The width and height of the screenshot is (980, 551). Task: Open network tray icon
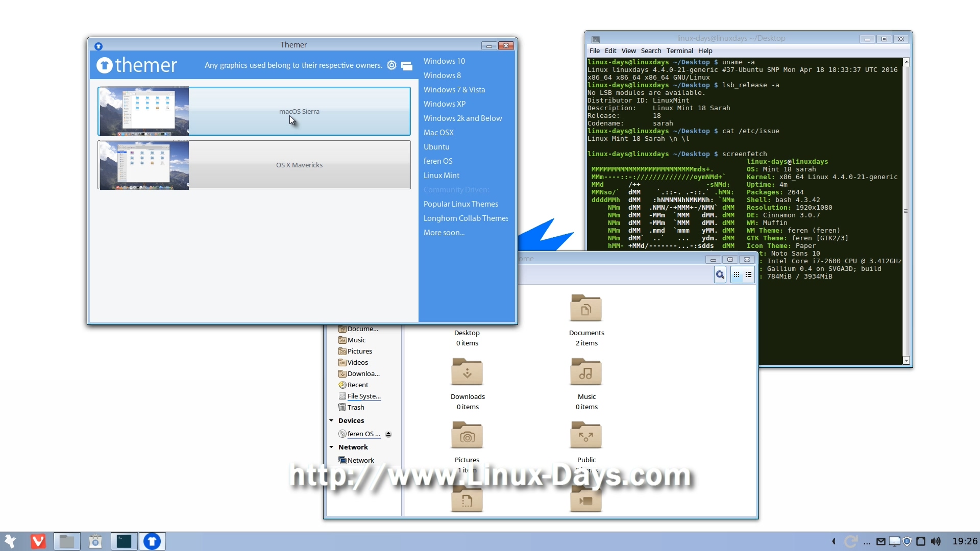click(x=921, y=542)
